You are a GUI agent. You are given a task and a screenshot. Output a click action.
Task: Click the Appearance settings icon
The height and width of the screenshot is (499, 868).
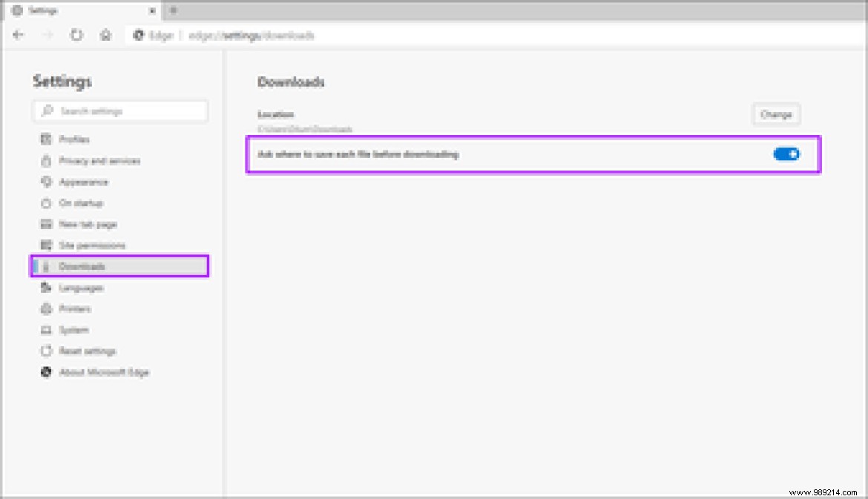tap(46, 182)
